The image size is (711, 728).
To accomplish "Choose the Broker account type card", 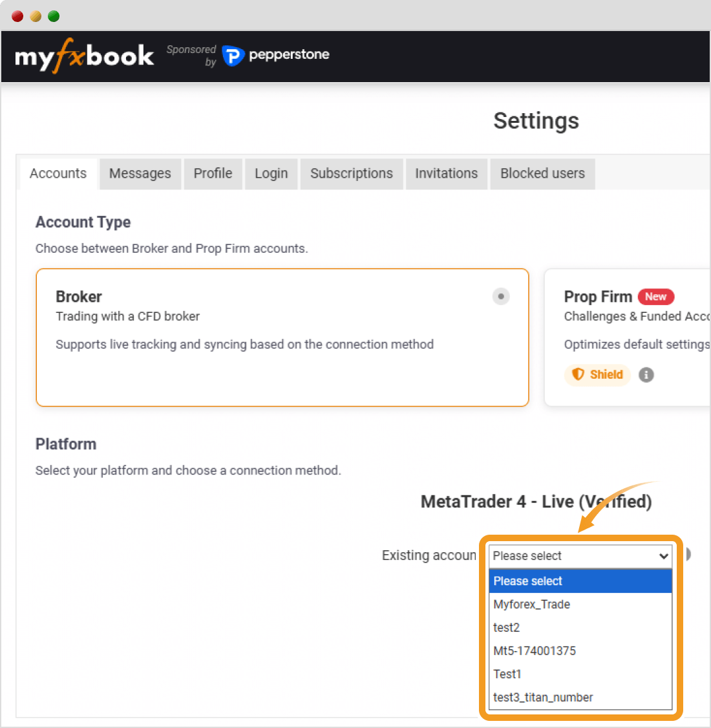I will tap(282, 337).
